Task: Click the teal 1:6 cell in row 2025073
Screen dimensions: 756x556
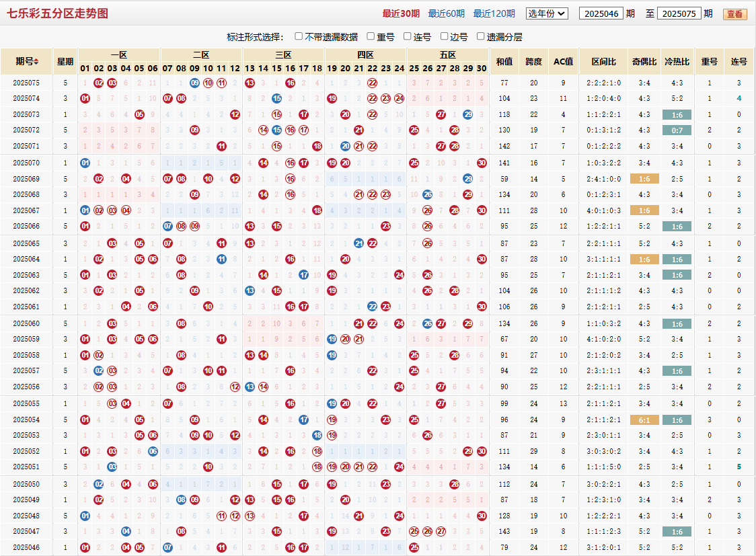Action: 677,115
